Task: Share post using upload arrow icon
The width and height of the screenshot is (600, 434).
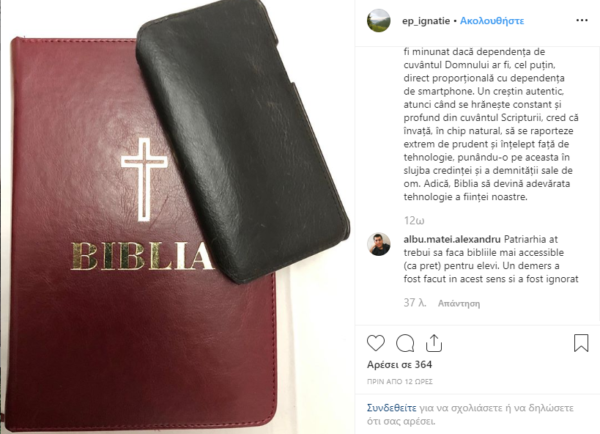Action: click(434, 343)
